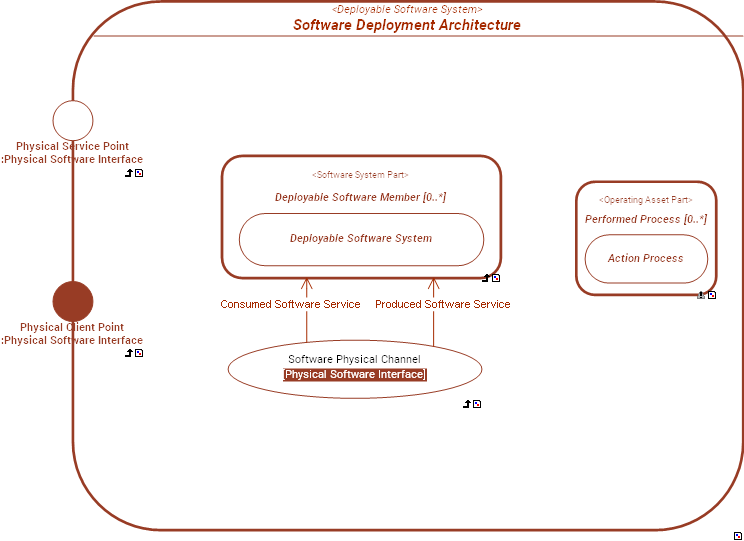Open the diagram icon under Physical Service Point
The height and width of the screenshot is (541, 744).
tap(139, 173)
